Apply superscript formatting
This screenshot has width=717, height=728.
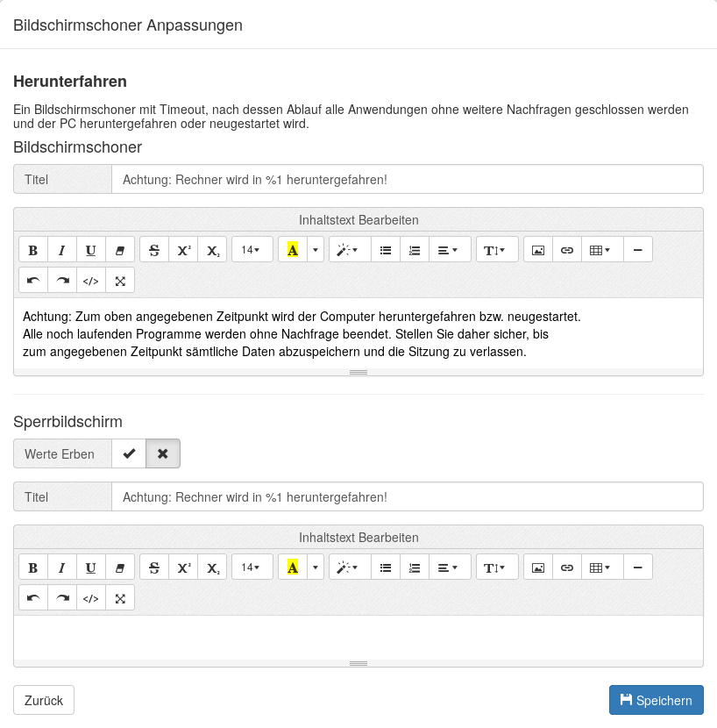[183, 249]
